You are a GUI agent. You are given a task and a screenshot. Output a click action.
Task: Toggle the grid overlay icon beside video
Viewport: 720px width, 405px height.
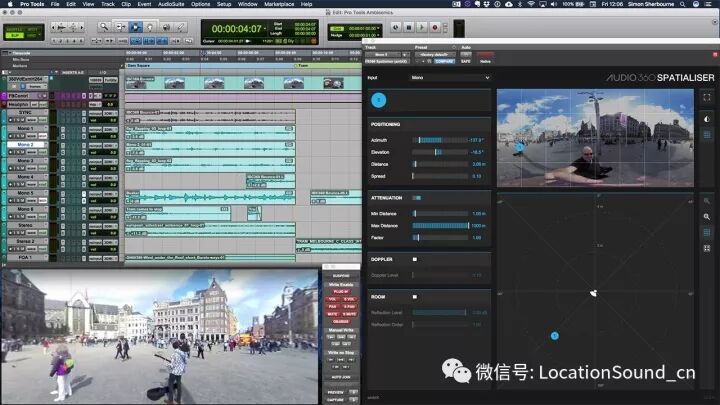click(x=707, y=134)
